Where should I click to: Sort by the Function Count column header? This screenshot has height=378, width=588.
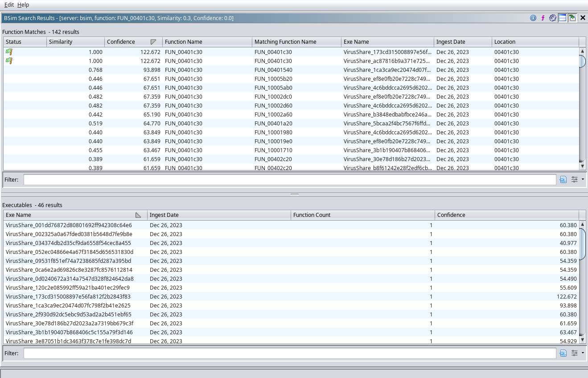tap(363, 215)
